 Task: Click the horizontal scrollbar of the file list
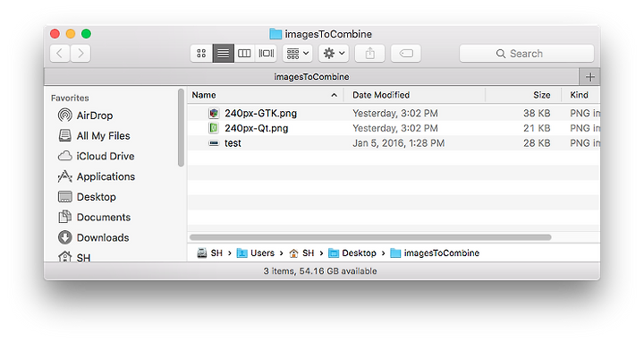[x=370, y=237]
